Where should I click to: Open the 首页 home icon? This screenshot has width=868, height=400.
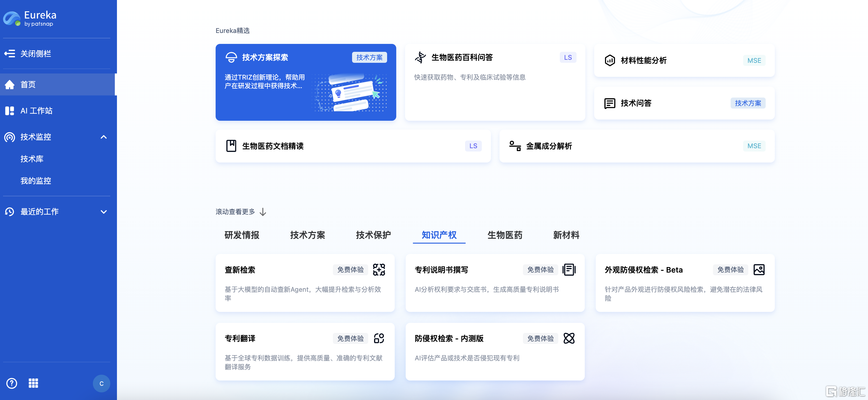[10, 84]
